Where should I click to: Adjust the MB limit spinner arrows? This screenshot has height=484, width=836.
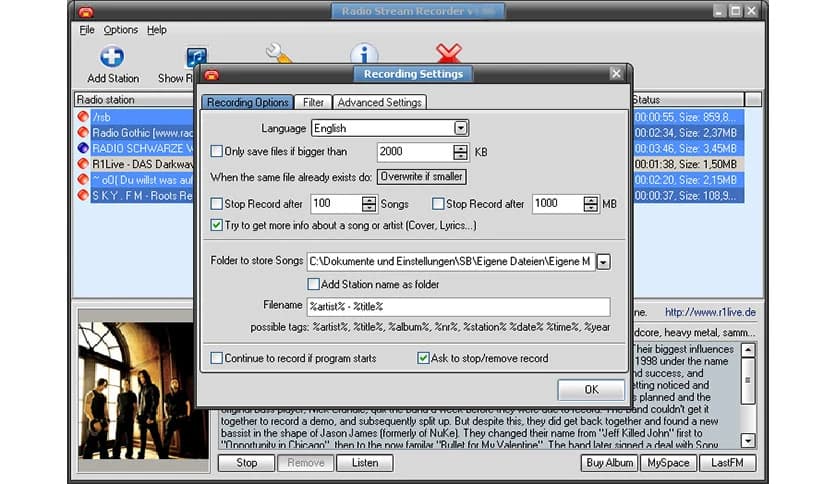click(590, 204)
